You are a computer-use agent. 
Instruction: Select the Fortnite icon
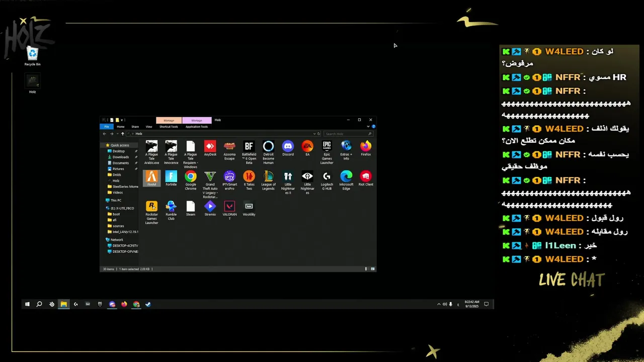coord(171,178)
